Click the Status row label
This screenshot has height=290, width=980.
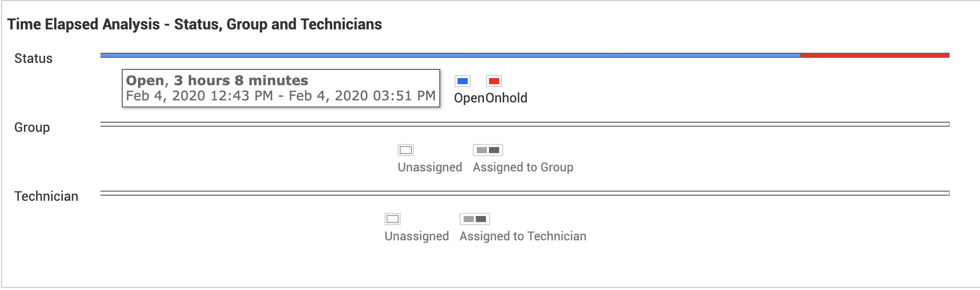pyautogui.click(x=33, y=59)
